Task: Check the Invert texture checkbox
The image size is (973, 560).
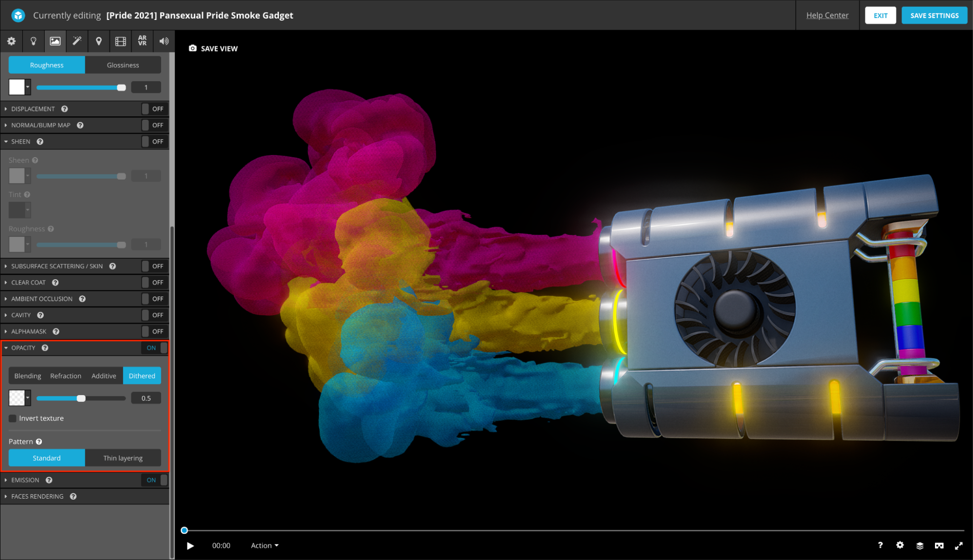Action: coord(13,418)
